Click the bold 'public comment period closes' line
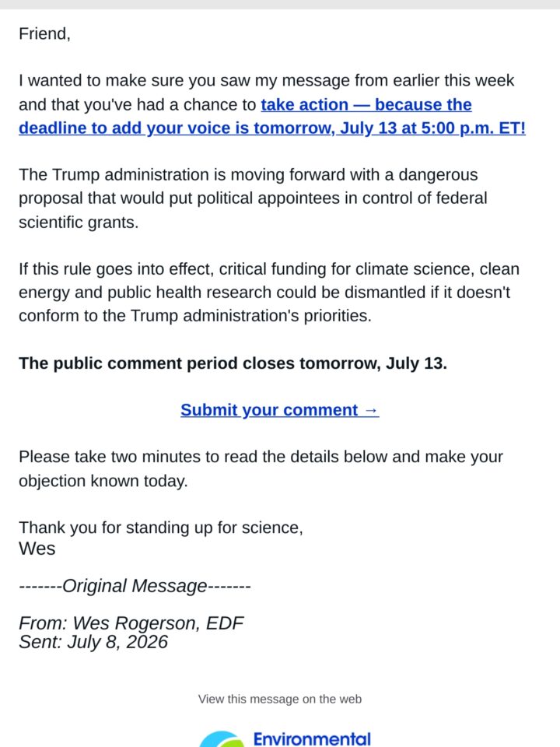Viewport: 560px width, 747px height. coord(233,363)
